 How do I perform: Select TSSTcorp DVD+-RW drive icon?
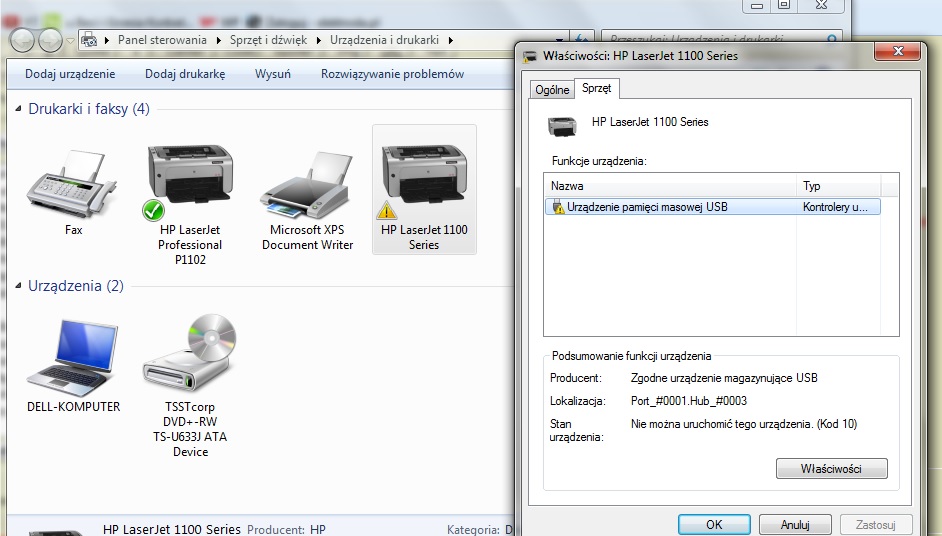pos(190,353)
